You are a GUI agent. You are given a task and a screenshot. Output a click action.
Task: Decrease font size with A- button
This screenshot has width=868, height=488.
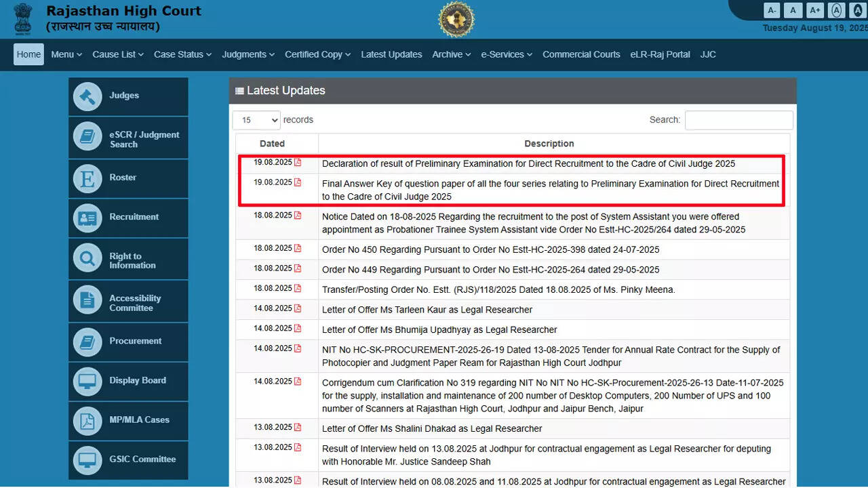(x=772, y=10)
